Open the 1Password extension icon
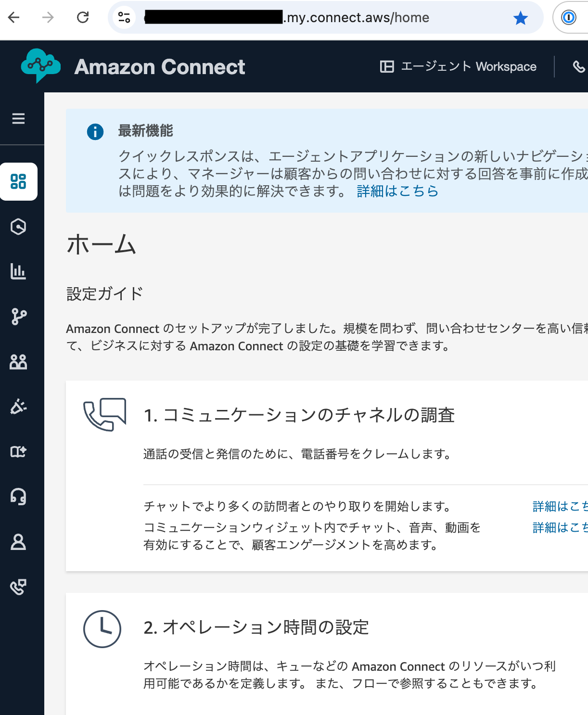This screenshot has width=588, height=715. point(569,18)
